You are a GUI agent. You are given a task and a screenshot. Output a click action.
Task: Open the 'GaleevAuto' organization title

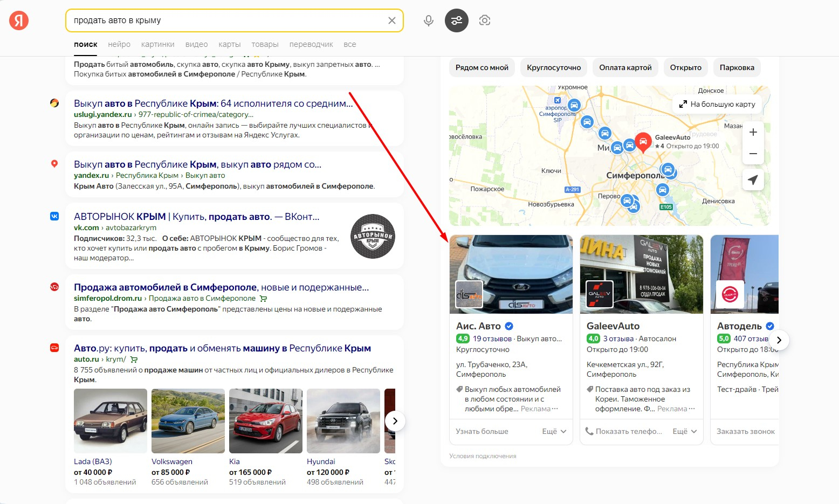[613, 326]
